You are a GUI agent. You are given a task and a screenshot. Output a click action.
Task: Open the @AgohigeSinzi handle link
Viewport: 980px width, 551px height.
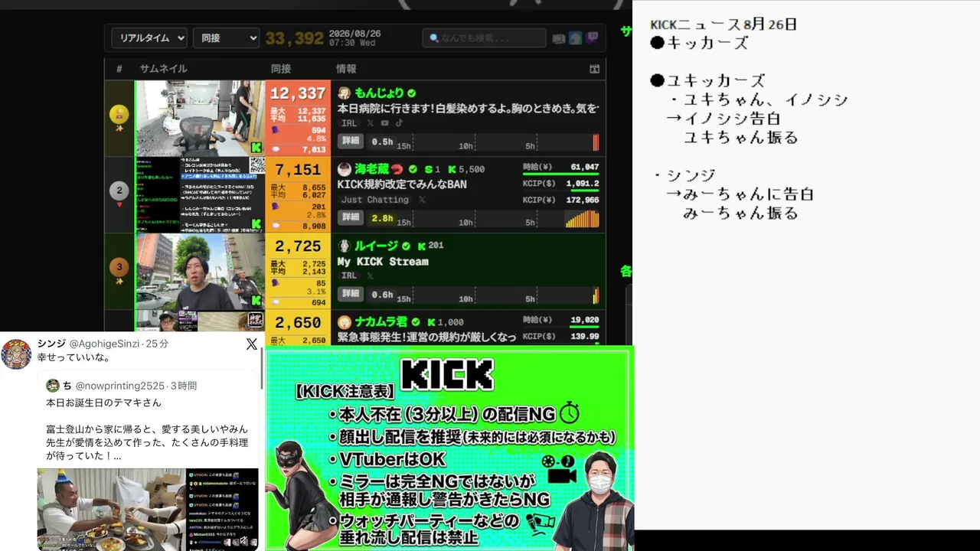click(x=106, y=344)
